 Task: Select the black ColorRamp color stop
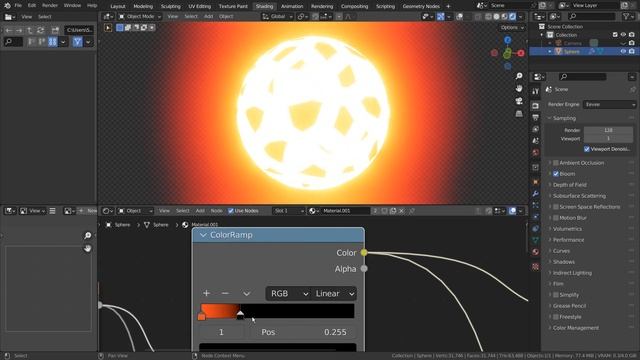pos(240,315)
